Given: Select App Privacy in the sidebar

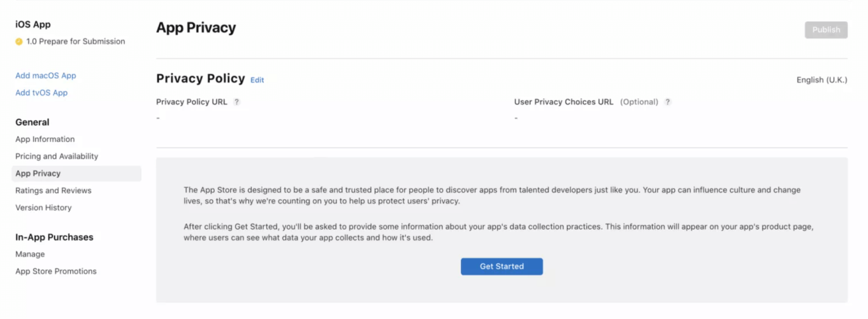Looking at the screenshot, I should click(76, 174).
